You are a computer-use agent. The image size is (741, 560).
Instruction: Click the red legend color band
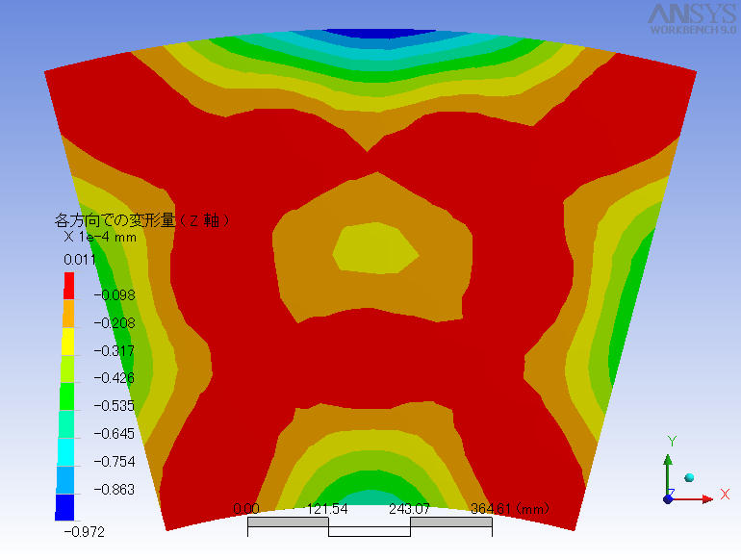69,286
